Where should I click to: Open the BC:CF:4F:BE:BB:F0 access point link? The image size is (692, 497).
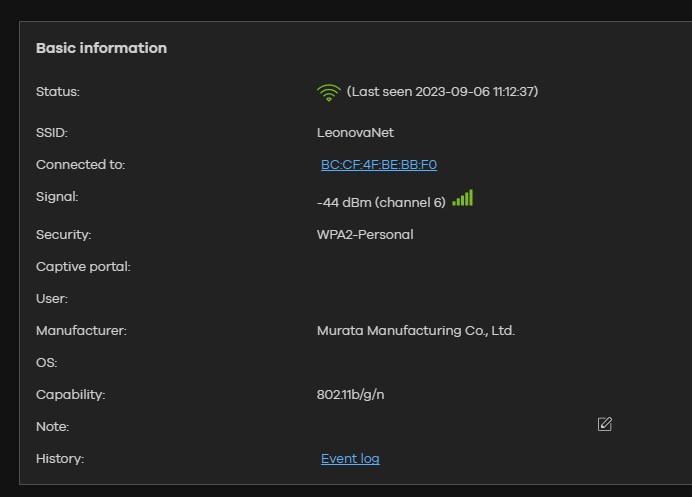point(378,165)
